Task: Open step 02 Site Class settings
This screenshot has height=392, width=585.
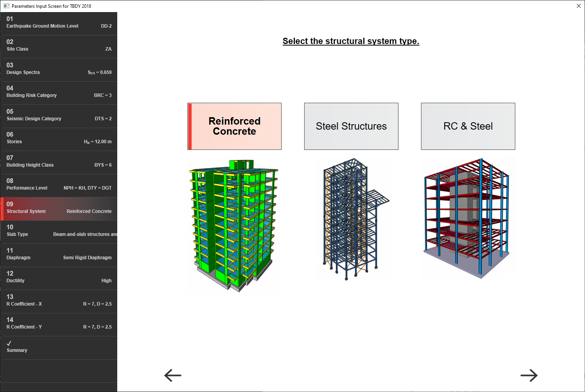Action: tap(58, 46)
